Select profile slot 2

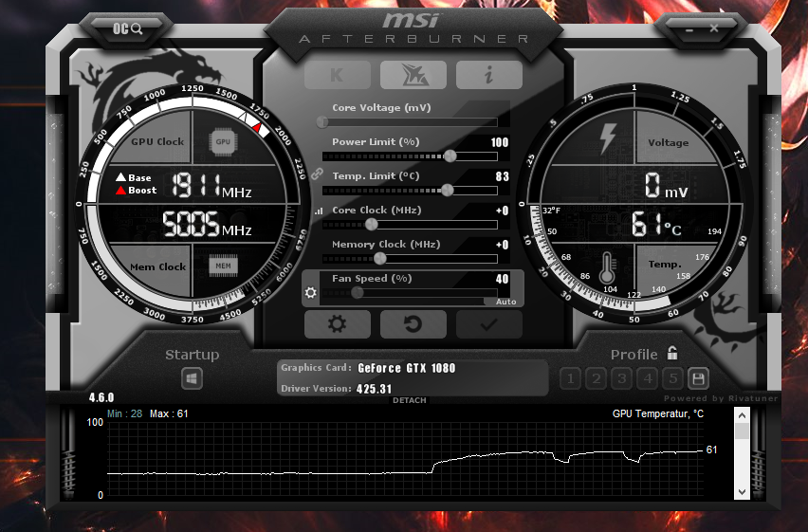(x=597, y=379)
